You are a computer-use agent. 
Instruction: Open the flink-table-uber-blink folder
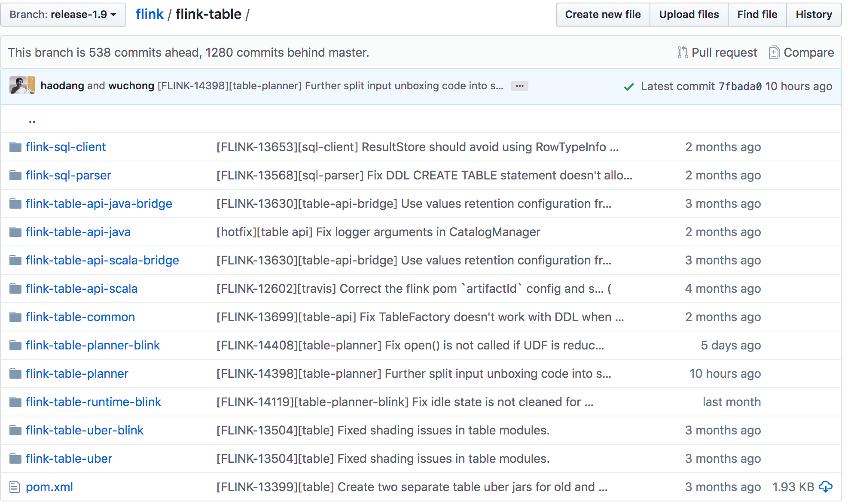(85, 430)
